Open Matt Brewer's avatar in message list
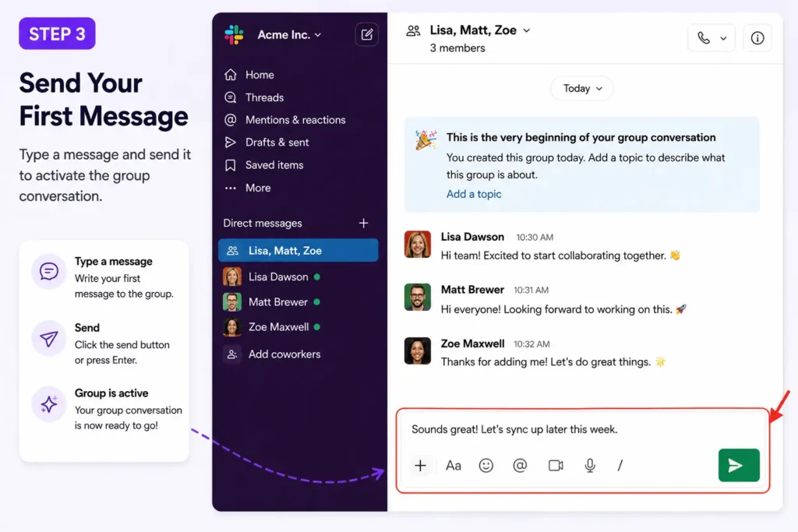Viewport: 798px width, 532px height. 418,297
